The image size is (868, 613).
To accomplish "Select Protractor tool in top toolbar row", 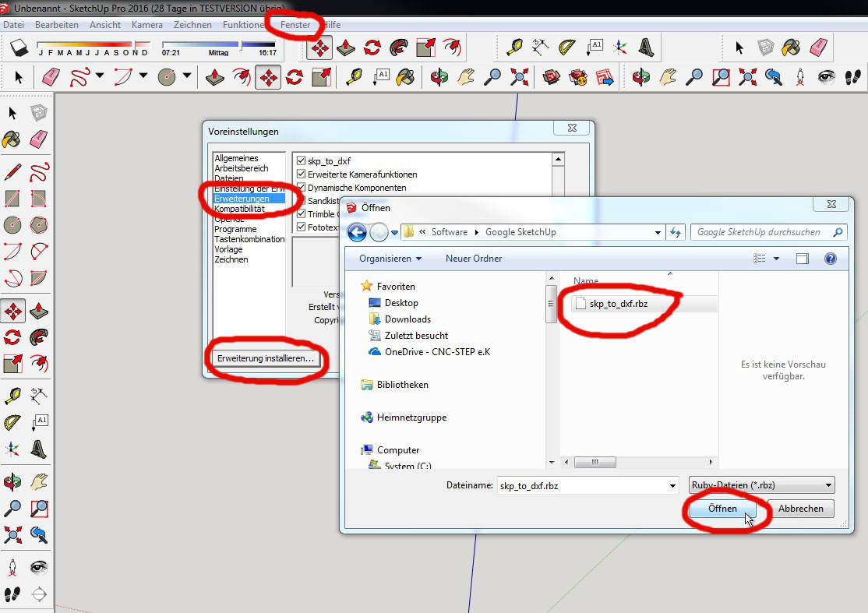I will 567,48.
